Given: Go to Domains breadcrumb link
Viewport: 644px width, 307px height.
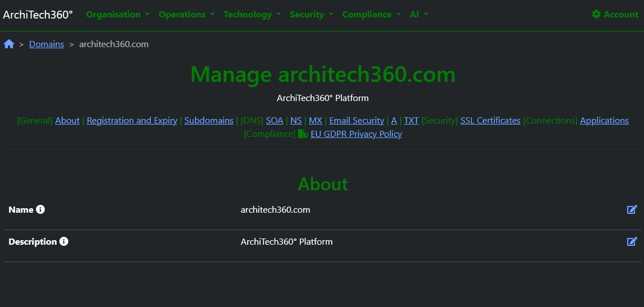Looking at the screenshot, I should tap(47, 44).
